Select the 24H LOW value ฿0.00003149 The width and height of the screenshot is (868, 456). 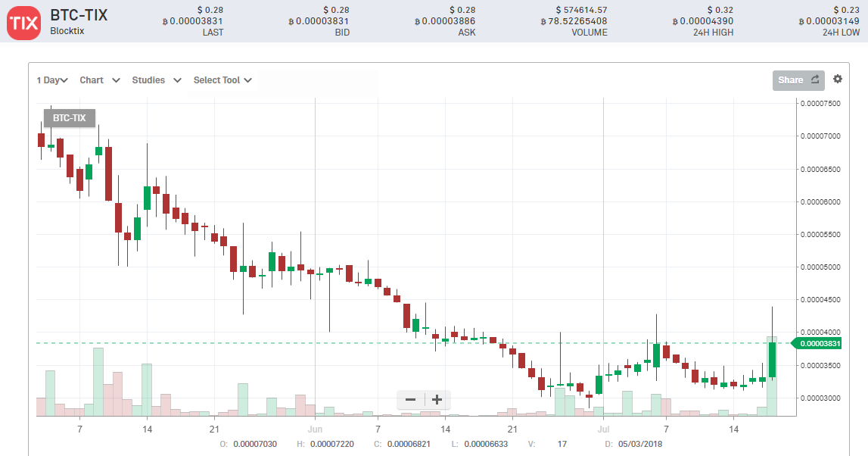click(829, 21)
